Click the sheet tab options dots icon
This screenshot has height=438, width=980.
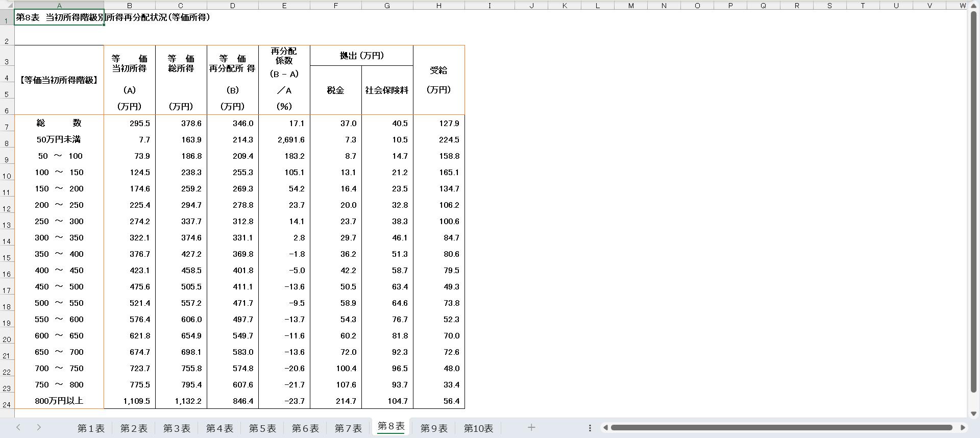click(590, 428)
